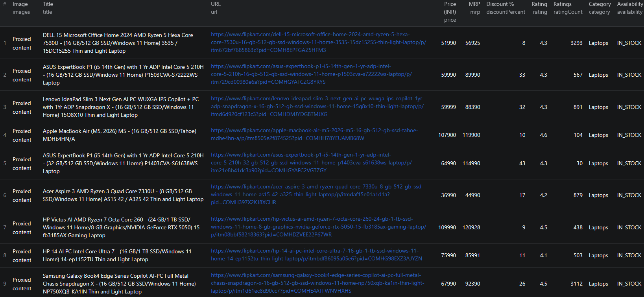Select the HP Victus AI title cell

tap(122, 227)
